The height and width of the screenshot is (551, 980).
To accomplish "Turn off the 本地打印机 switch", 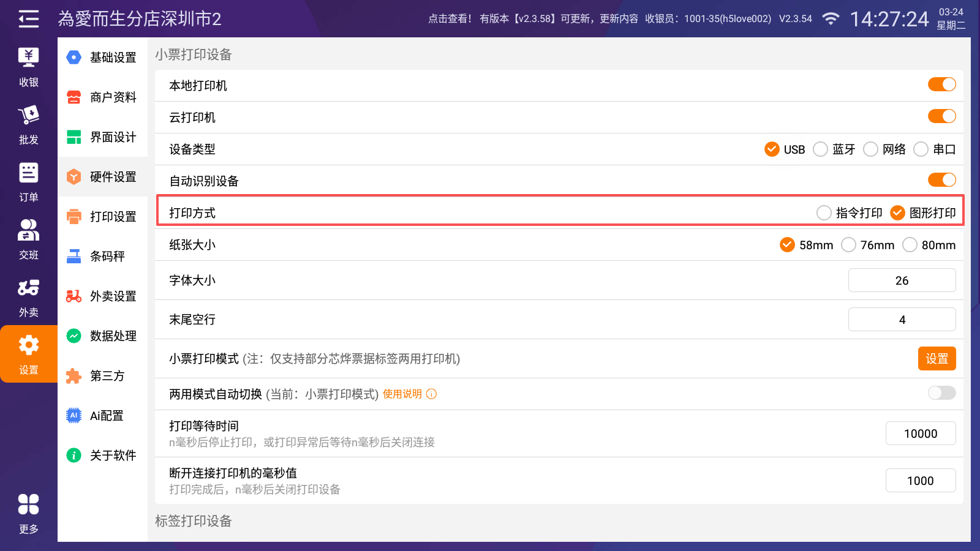I will [941, 84].
